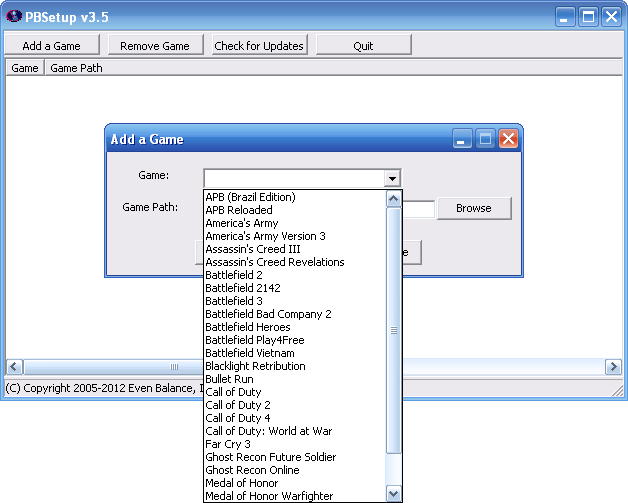Click the game list vertical scrollbar thumb
628x503 pixels.
(394, 330)
